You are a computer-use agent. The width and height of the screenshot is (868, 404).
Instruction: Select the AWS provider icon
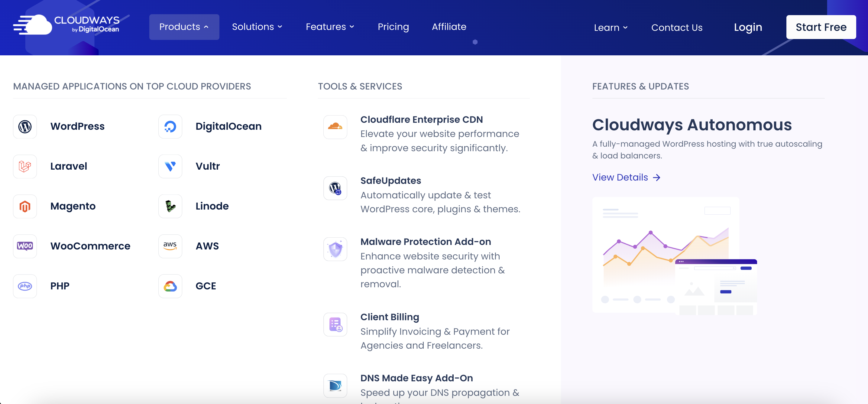pyautogui.click(x=170, y=246)
